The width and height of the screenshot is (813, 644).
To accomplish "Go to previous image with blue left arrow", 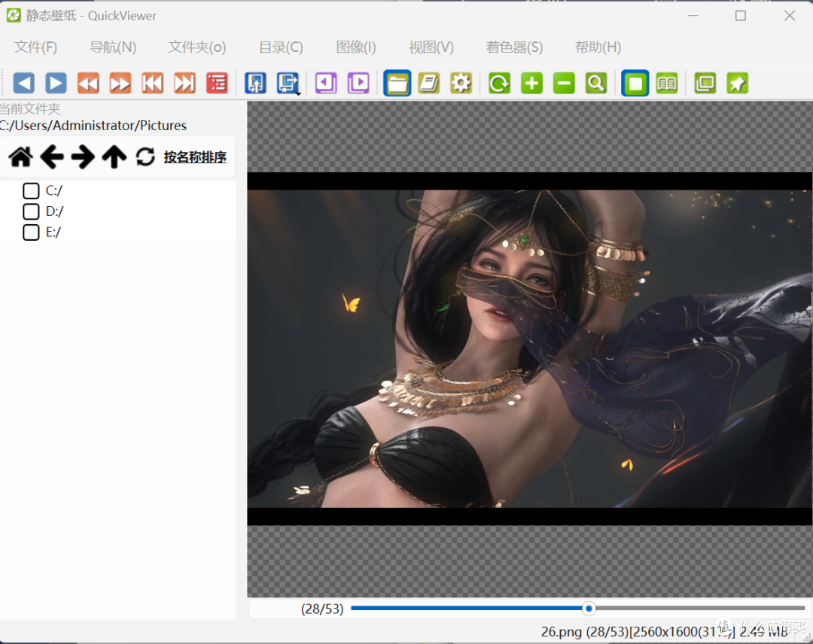I will coord(24,83).
